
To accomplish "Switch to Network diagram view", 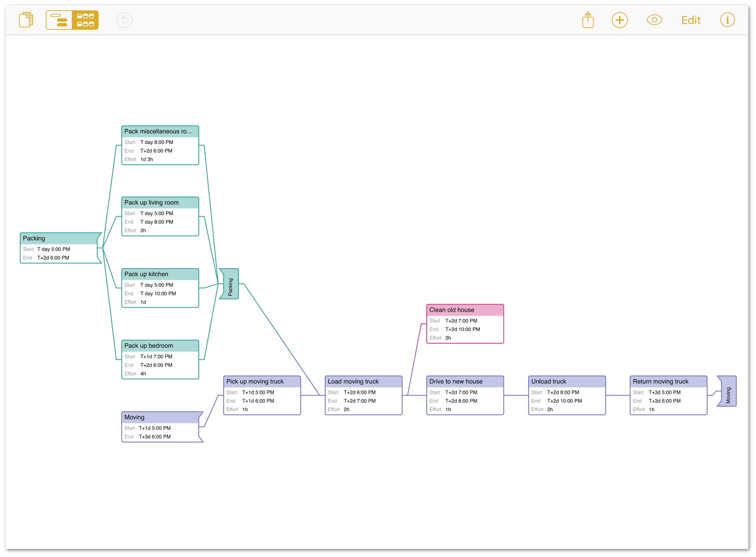I will 85,20.
